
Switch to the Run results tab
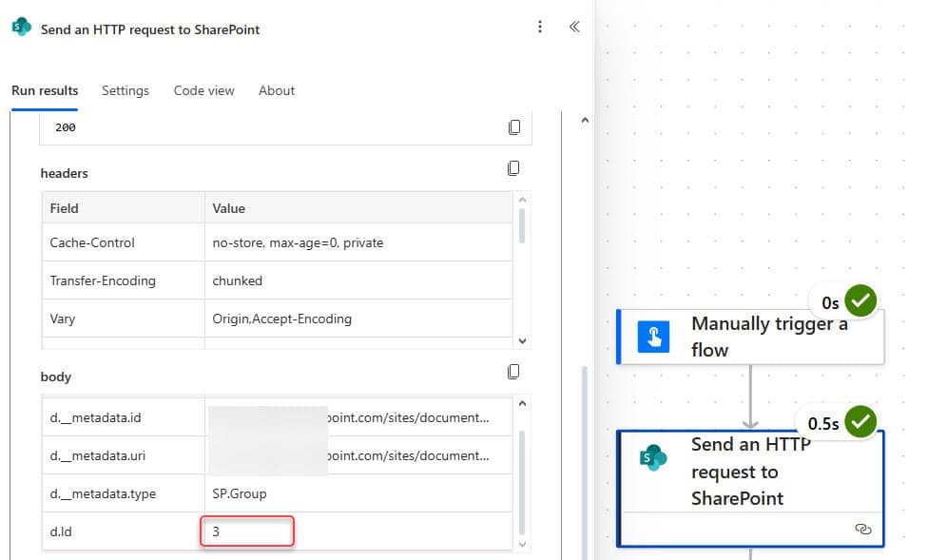(45, 90)
